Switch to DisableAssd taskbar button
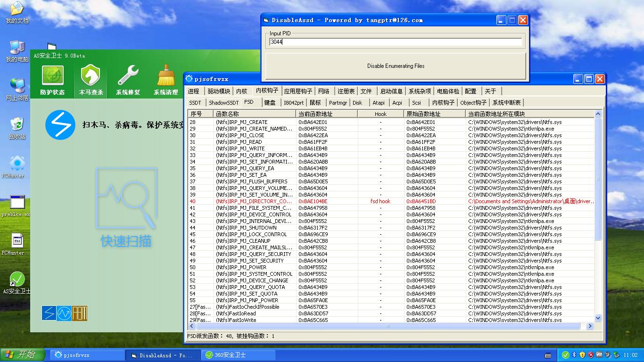The width and height of the screenshot is (644, 362). click(x=163, y=355)
